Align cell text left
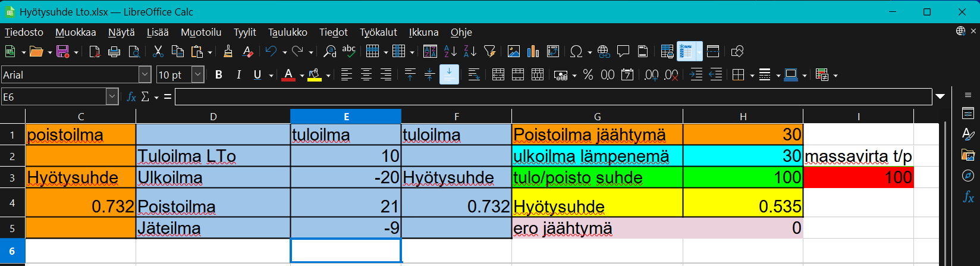The height and width of the screenshot is (266, 980). 347,75
